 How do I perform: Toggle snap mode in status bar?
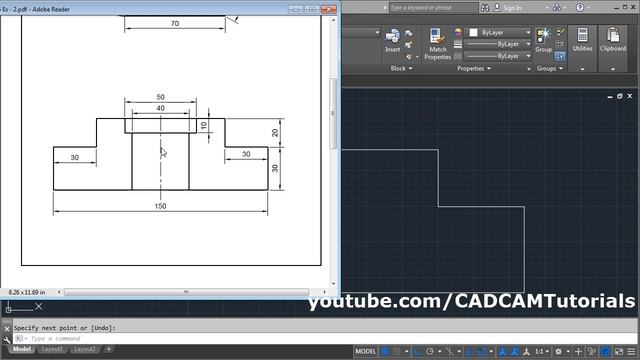click(396, 351)
